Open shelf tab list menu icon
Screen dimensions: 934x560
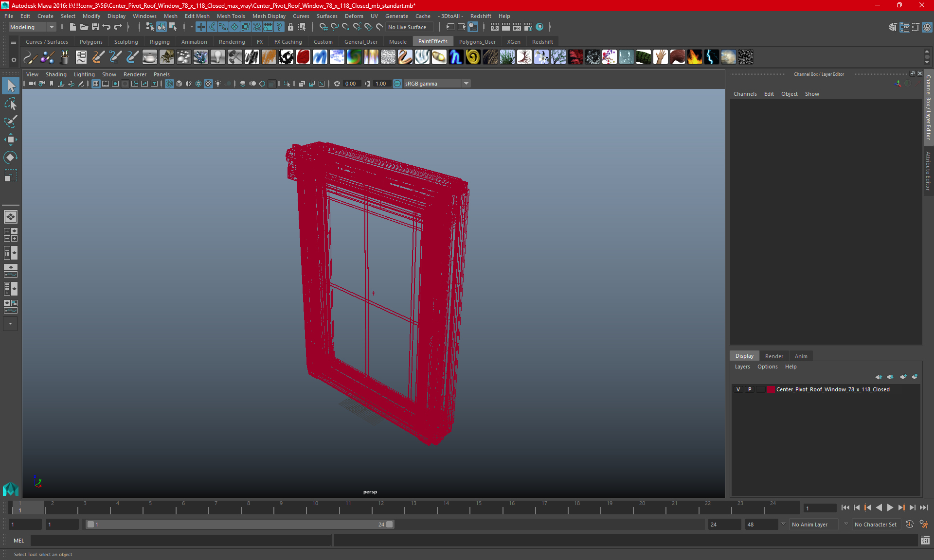pos(14,43)
